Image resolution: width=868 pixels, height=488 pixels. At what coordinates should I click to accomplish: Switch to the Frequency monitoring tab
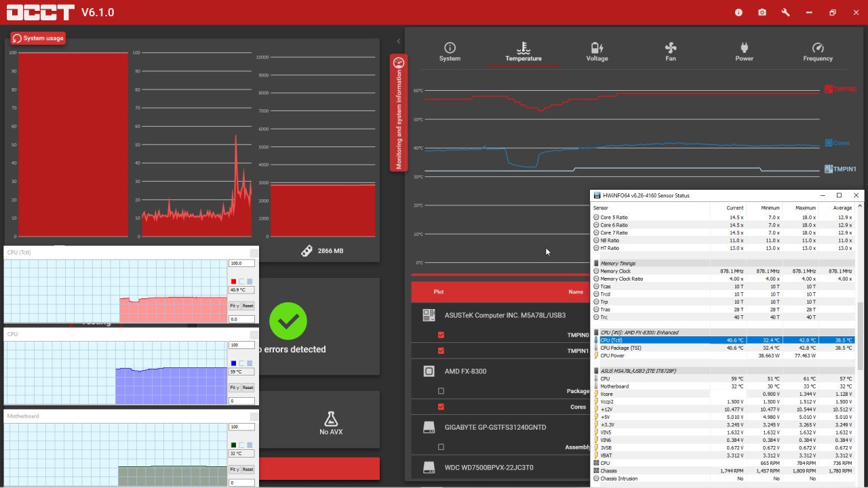tap(818, 52)
